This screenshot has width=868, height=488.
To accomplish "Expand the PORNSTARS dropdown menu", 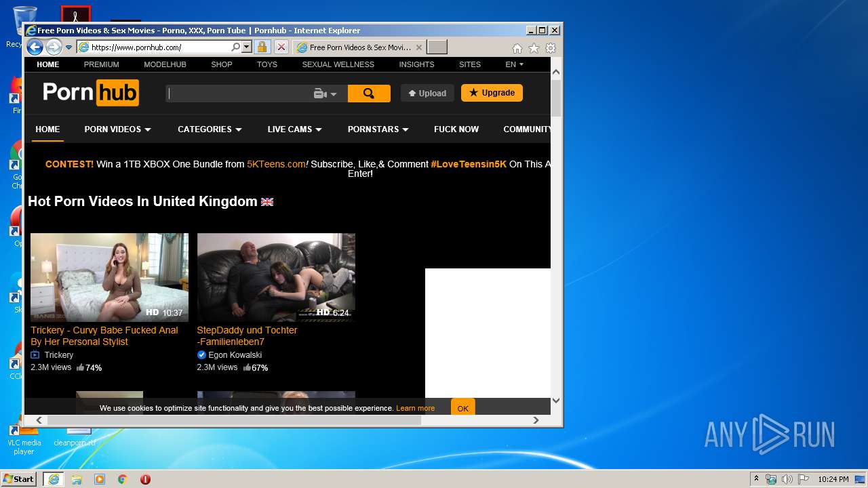I will 378,129.
